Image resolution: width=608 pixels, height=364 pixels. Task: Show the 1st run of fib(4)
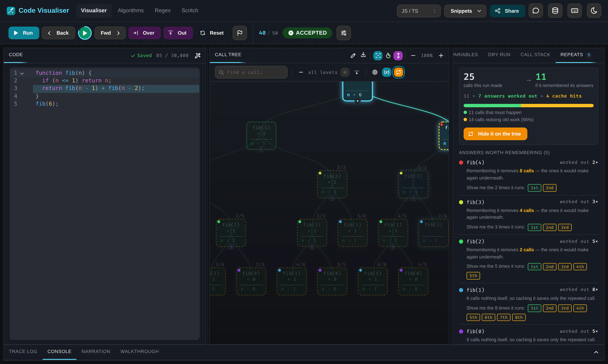point(534,188)
